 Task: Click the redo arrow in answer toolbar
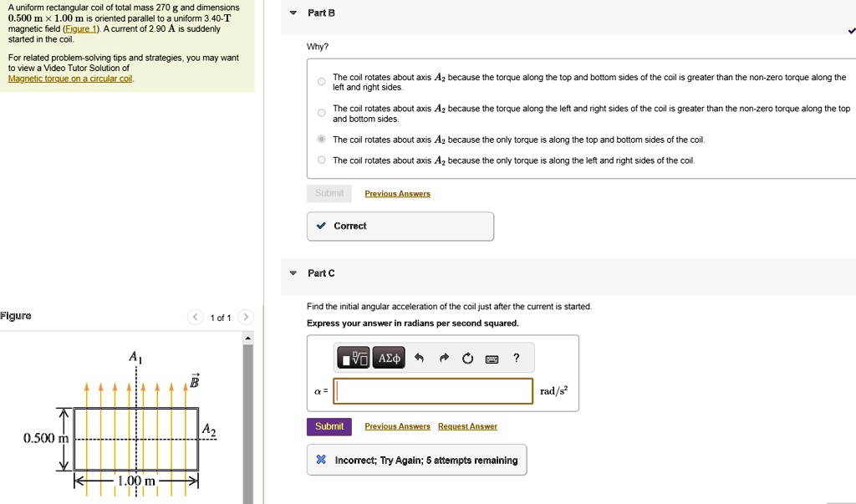point(444,359)
